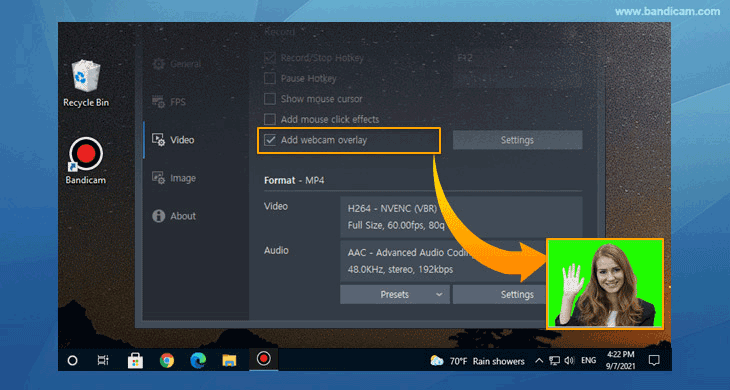Image resolution: width=730 pixels, height=390 pixels.
Task: Open the network icon in system tray
Action: (554, 361)
